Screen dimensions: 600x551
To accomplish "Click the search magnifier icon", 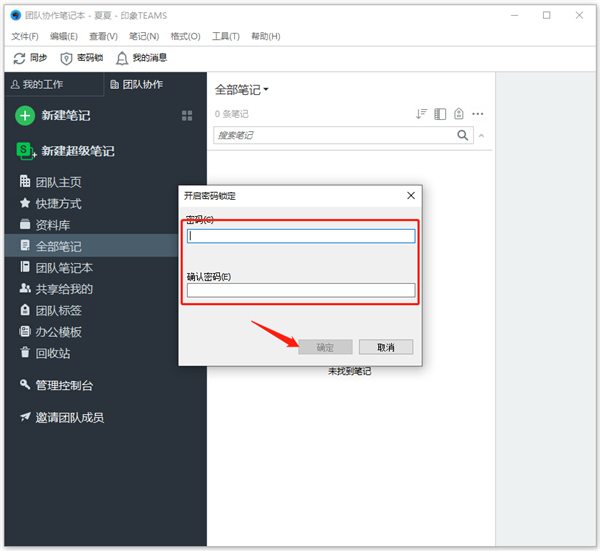I will coord(463,135).
